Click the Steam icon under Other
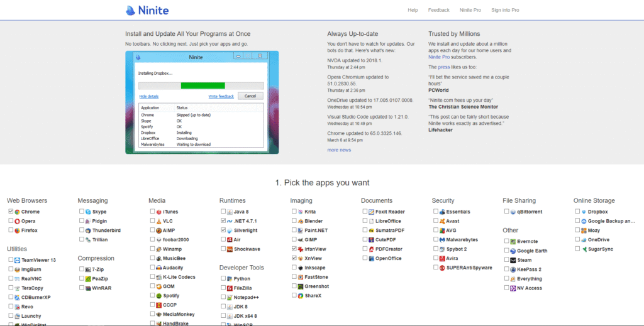 (x=513, y=260)
